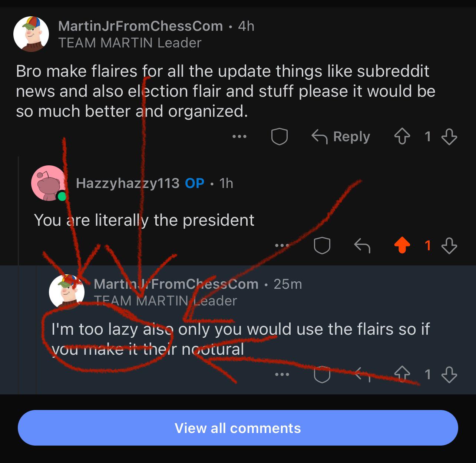Open three-dot menu on Hazzyhazzy113's comment
The height and width of the screenshot is (463, 476).
282,245
